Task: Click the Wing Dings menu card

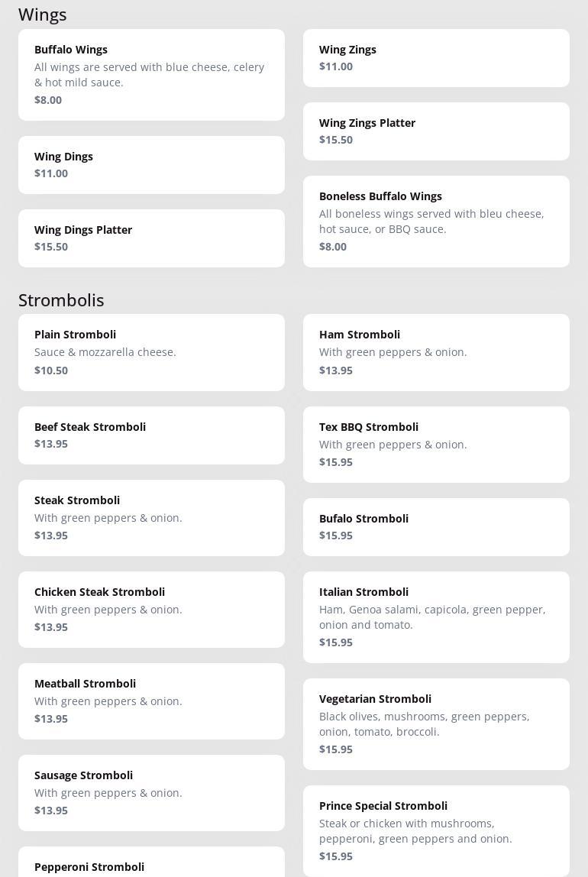Action: click(x=151, y=165)
